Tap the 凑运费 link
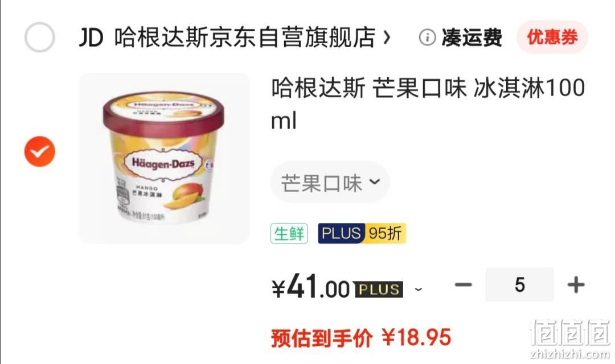615x364 pixels. click(x=472, y=38)
